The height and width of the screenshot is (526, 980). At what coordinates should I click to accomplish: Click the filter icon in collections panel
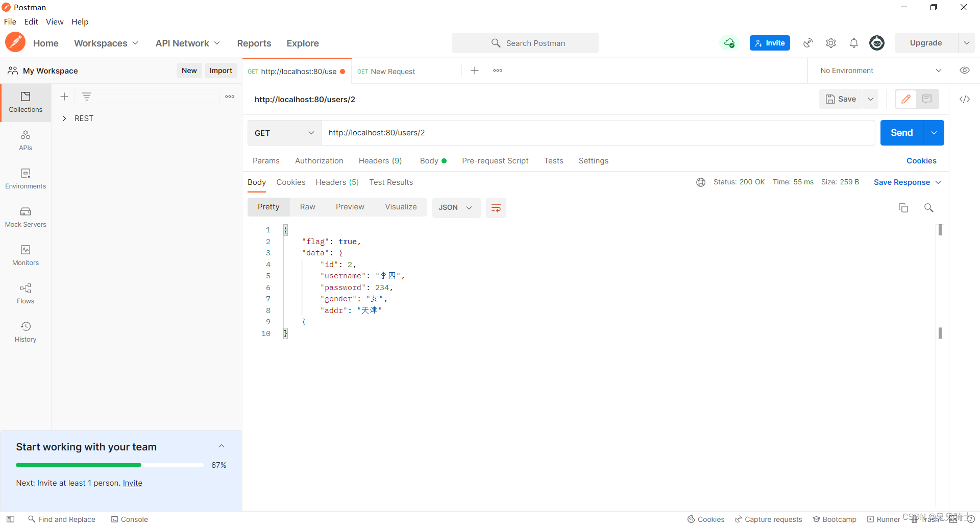87,97
